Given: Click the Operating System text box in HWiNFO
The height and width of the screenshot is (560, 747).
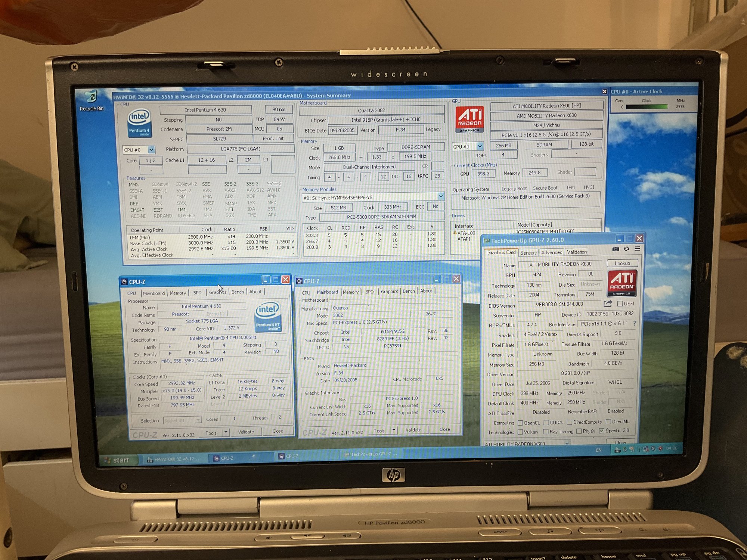Looking at the screenshot, I should (x=525, y=200).
